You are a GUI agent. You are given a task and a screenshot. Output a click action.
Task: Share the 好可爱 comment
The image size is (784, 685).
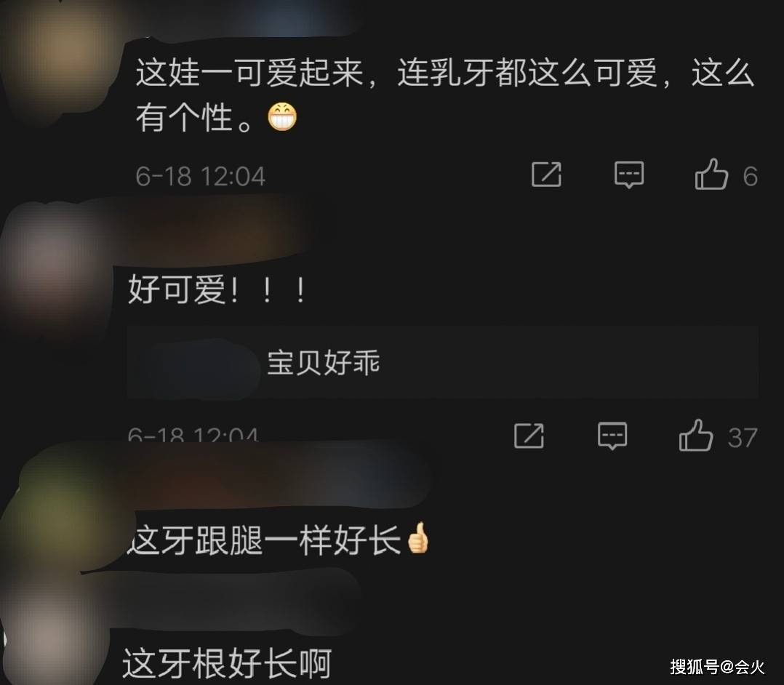click(x=529, y=436)
